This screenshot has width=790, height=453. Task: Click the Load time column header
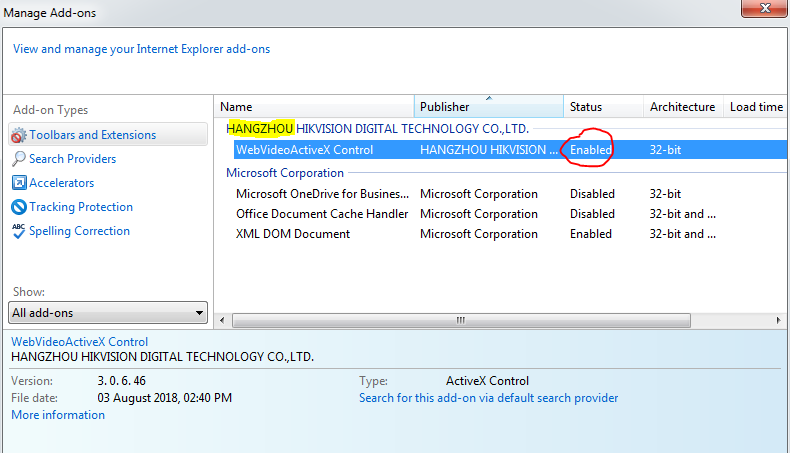click(756, 107)
